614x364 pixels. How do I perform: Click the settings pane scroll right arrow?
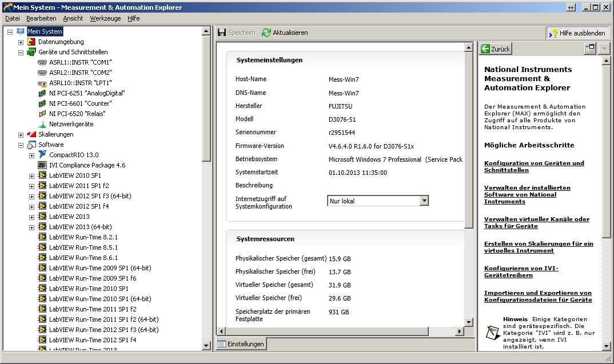pos(459,331)
